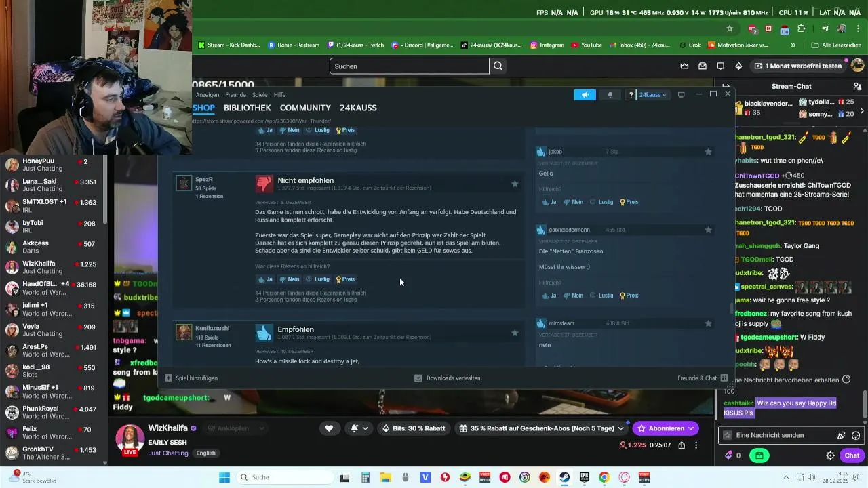Switch Steam to Big Picture mode icon
This screenshot has height=488, width=868.
682,95
